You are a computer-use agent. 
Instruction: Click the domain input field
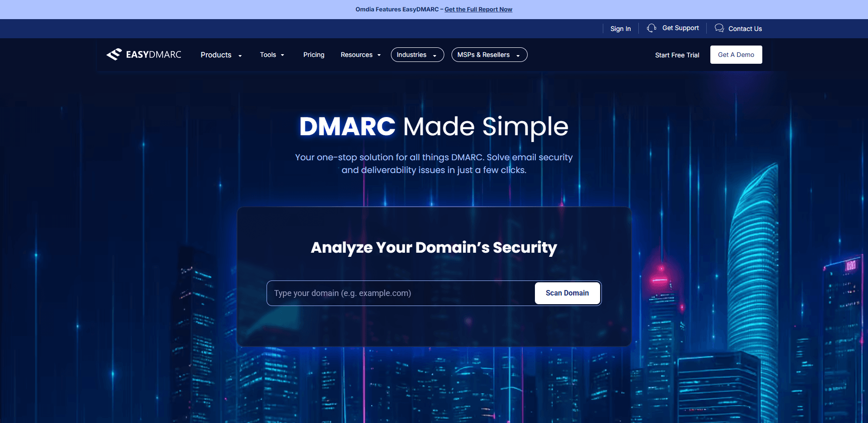pos(396,293)
